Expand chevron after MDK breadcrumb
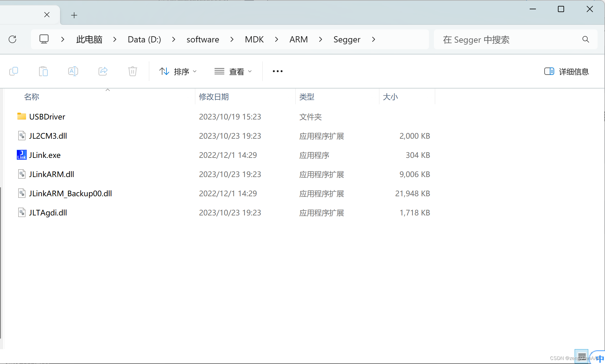 (x=276, y=39)
